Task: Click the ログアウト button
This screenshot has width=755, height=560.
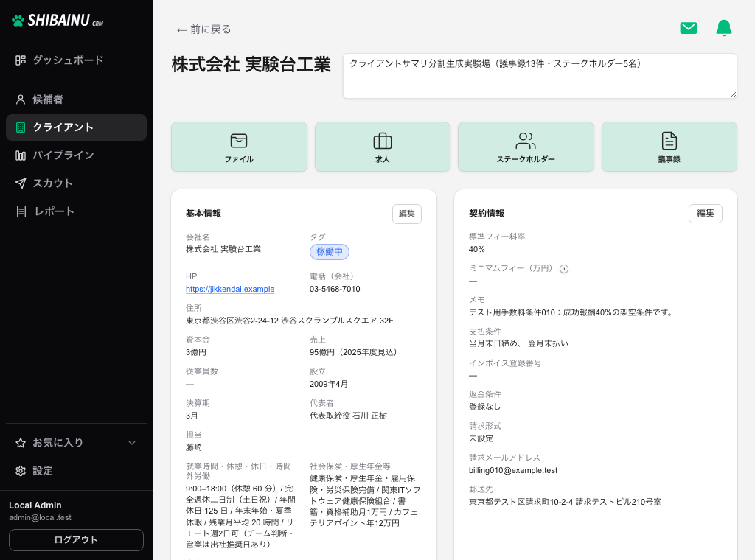Action: coord(76,540)
